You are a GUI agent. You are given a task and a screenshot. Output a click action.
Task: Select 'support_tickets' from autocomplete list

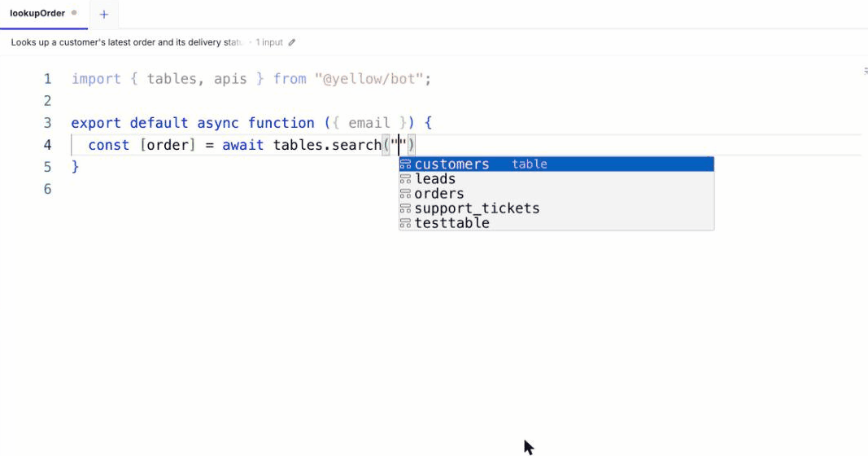click(556, 208)
